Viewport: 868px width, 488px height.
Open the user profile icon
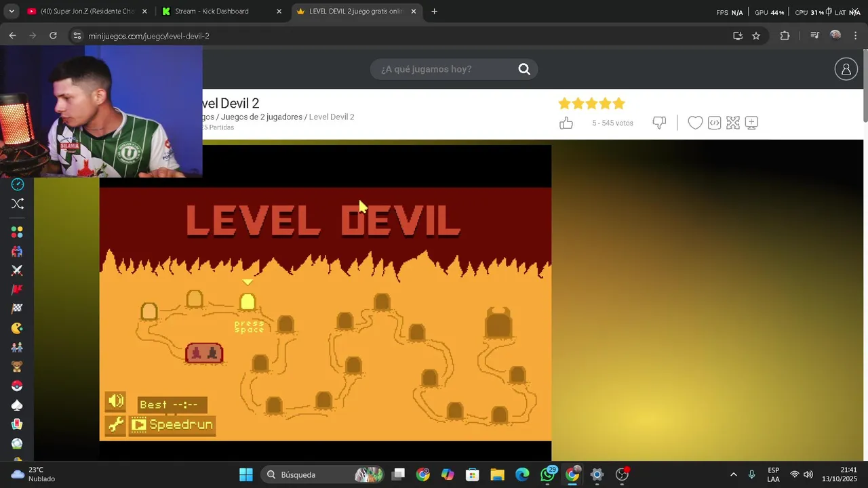(846, 69)
